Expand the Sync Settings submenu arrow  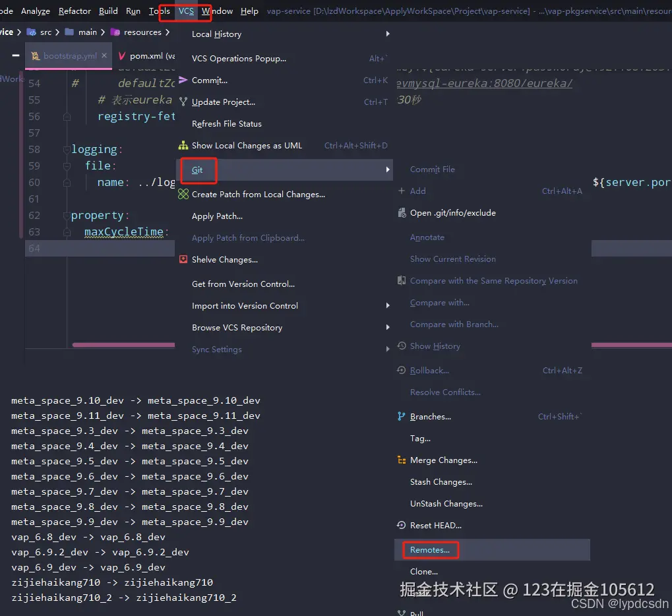coord(387,349)
